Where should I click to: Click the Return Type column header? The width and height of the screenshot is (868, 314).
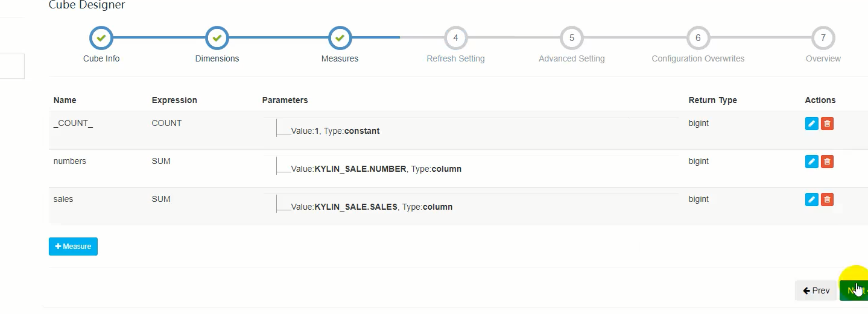(x=712, y=100)
